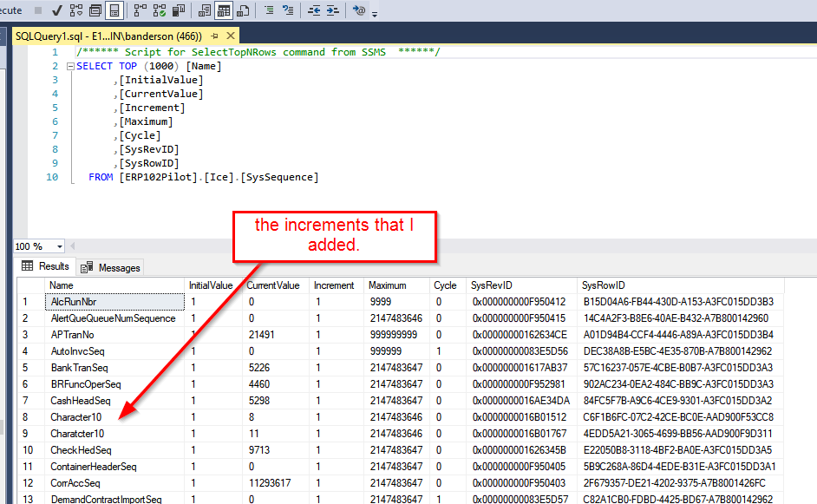This screenshot has width=817, height=504.
Task: Switch to the Messages tab
Action: 111,267
